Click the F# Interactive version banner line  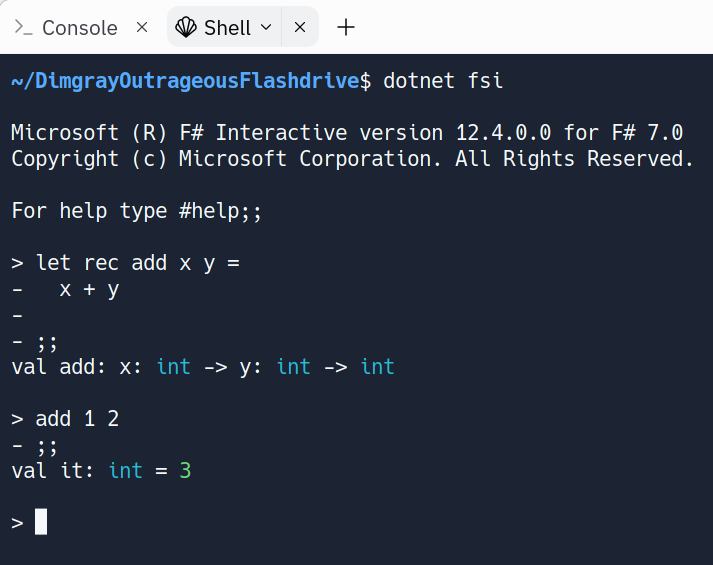347,133
